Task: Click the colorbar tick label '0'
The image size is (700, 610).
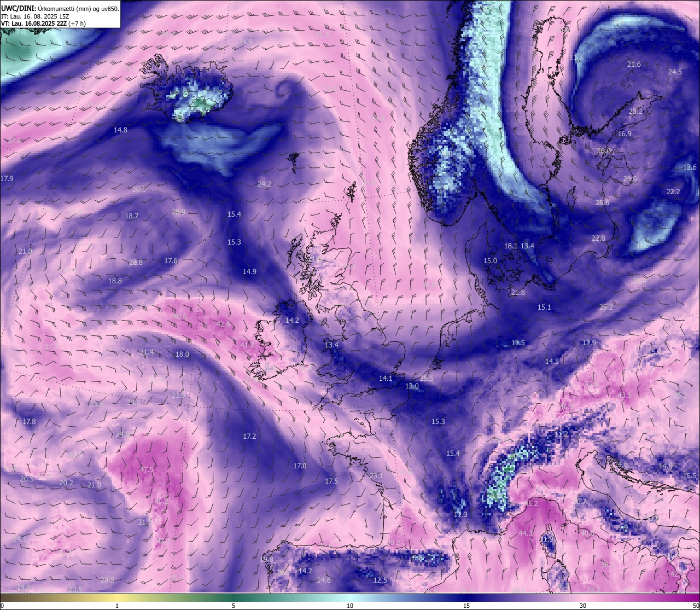Action: pyautogui.click(x=2, y=606)
